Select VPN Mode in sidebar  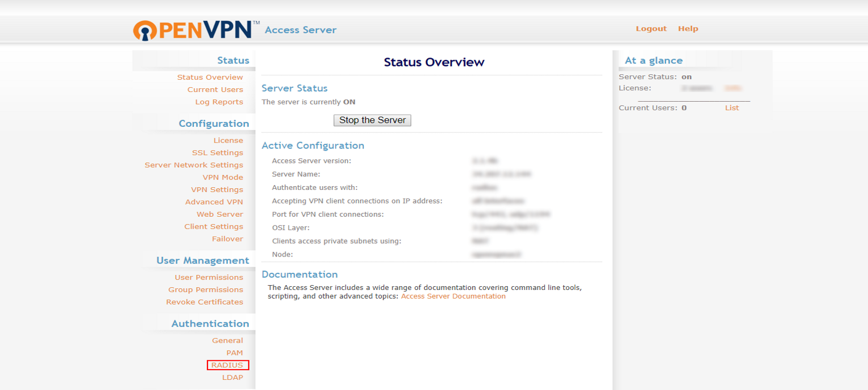coord(223,178)
